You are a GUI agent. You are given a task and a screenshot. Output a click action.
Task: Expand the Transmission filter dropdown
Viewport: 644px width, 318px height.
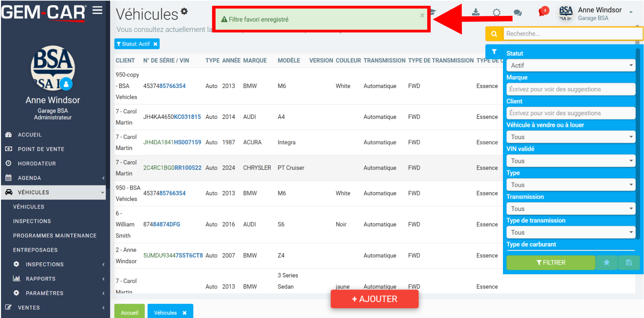pyautogui.click(x=571, y=209)
